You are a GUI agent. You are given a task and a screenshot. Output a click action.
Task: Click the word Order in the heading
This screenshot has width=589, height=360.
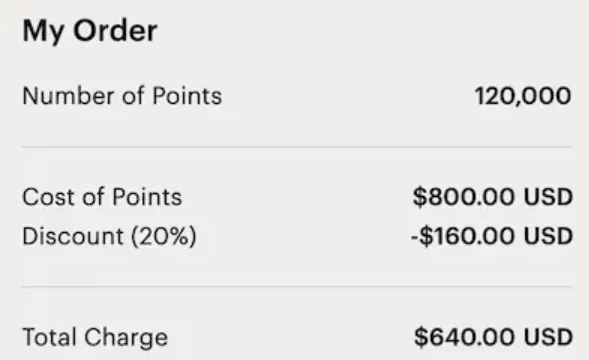115,30
